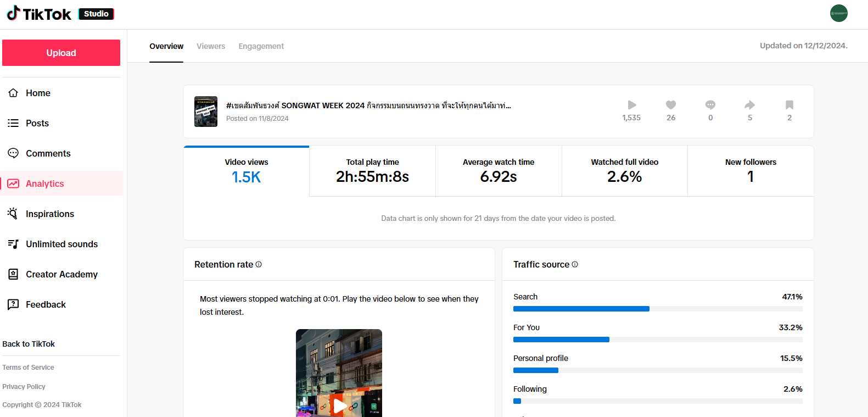Select the Overview tab
The image size is (868, 417).
(166, 46)
